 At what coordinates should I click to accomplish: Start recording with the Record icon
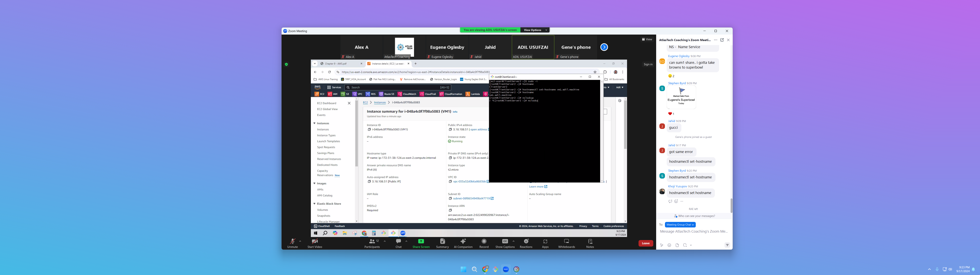pyautogui.click(x=483, y=242)
